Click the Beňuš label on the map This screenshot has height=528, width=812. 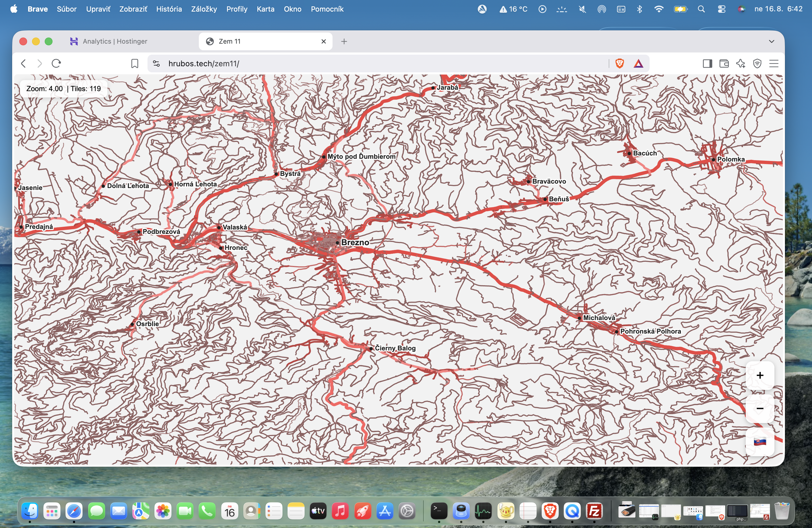point(559,199)
